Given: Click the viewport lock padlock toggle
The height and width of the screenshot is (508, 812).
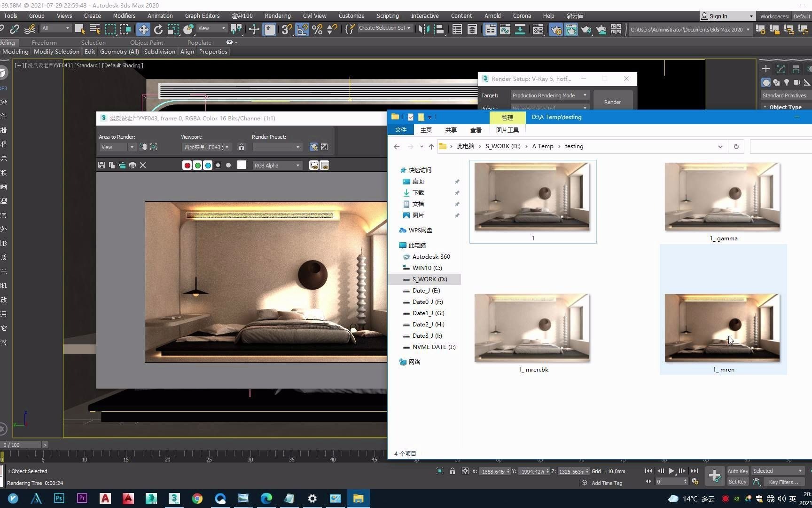Looking at the screenshot, I should [242, 147].
